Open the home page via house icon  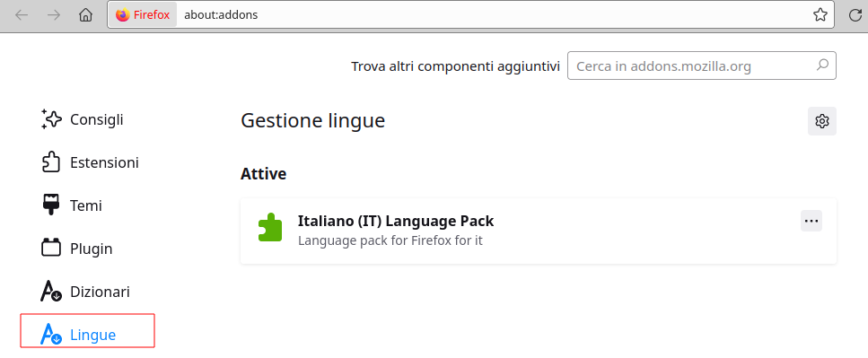85,15
